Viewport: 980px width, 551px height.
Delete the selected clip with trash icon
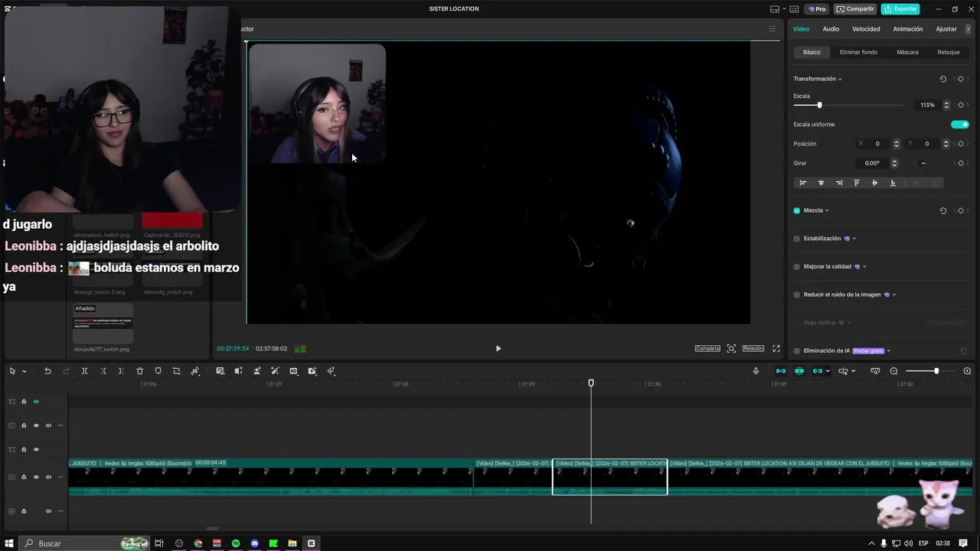[x=139, y=371]
